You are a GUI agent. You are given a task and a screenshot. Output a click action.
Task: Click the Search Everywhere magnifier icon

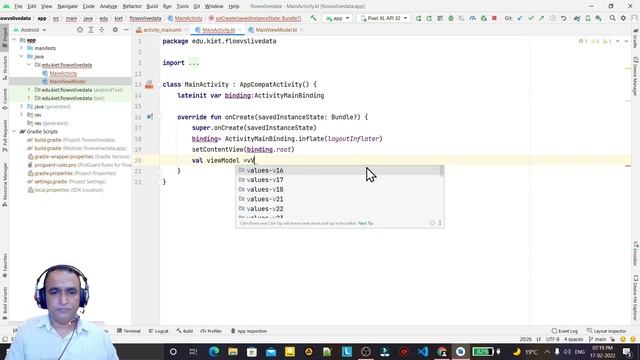612,18
